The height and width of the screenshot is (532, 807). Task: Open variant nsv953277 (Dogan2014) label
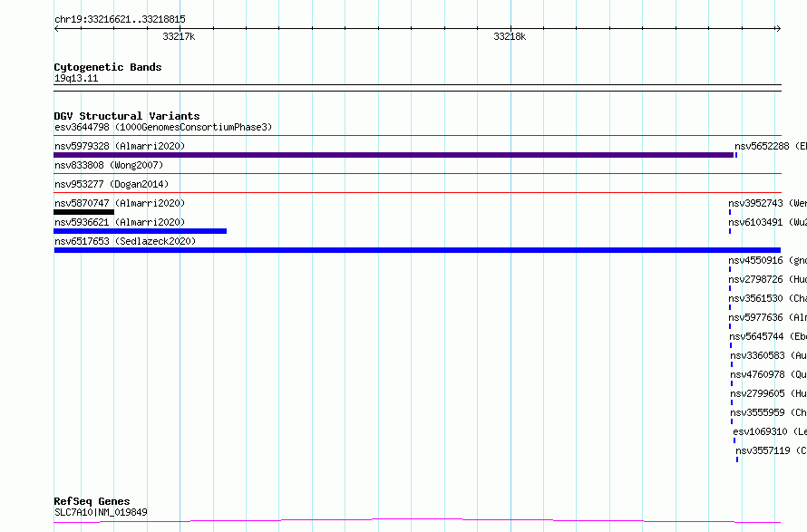click(112, 184)
